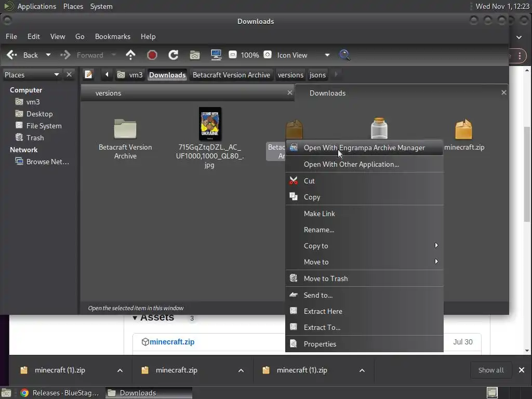Open the Help menu
Screen dimensions: 532x399
point(148,36)
